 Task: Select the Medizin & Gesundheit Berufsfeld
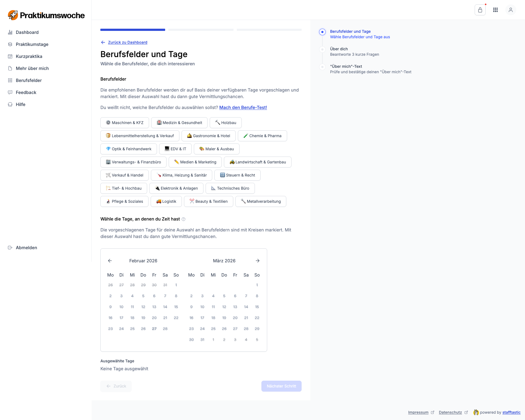coord(179,122)
